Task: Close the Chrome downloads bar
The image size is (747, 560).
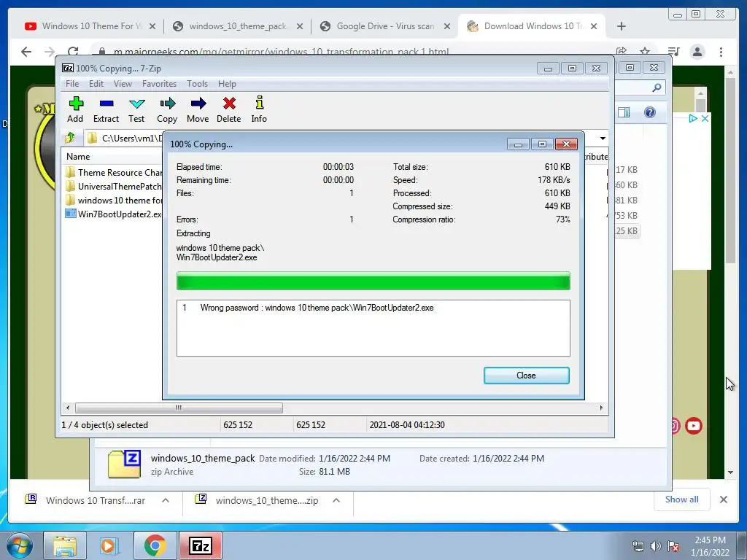Action: [724, 499]
